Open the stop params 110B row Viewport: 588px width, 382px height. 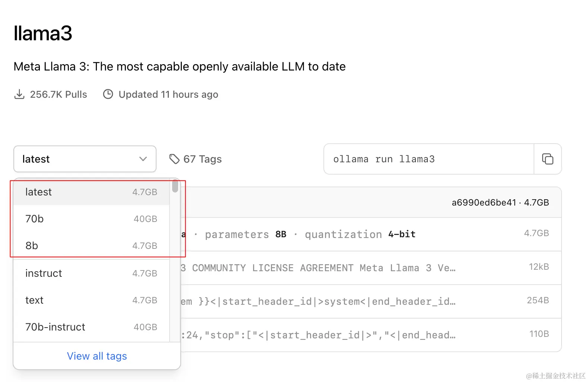coord(371,335)
